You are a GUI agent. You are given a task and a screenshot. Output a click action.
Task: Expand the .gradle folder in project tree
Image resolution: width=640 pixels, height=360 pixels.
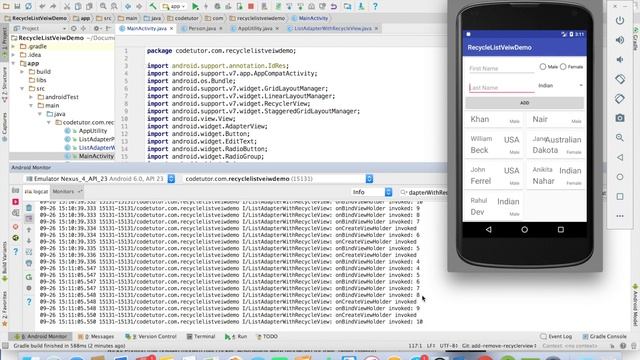pyautogui.click(x=14, y=47)
